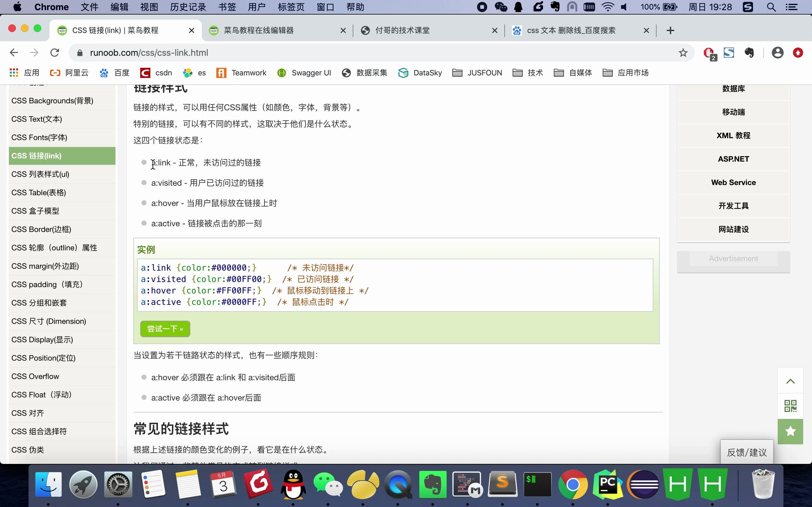Viewport: 812px width, 507px height.
Task: Switch to 菜鸟教程在线编辑器 tab
Action: 259,30
